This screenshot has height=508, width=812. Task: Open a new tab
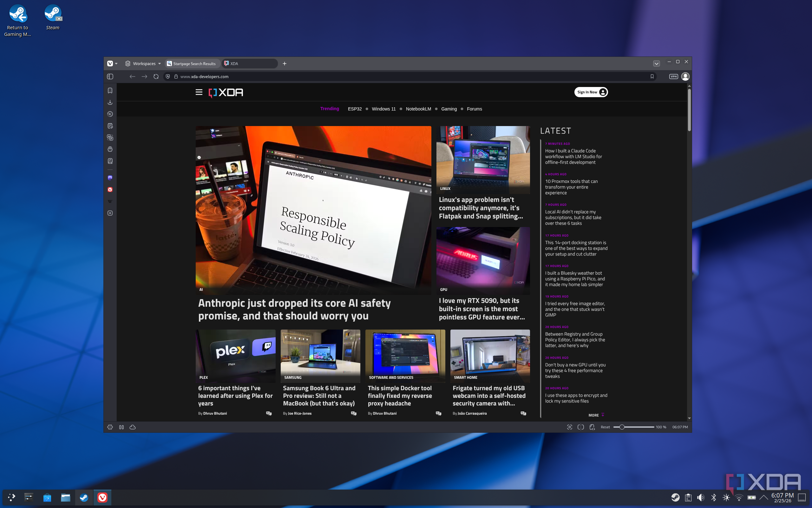tap(285, 63)
